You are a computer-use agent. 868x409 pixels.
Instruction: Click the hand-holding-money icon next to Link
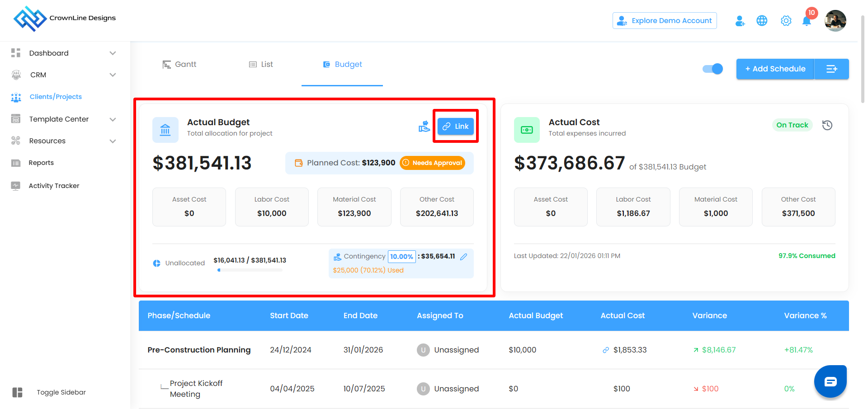(424, 127)
